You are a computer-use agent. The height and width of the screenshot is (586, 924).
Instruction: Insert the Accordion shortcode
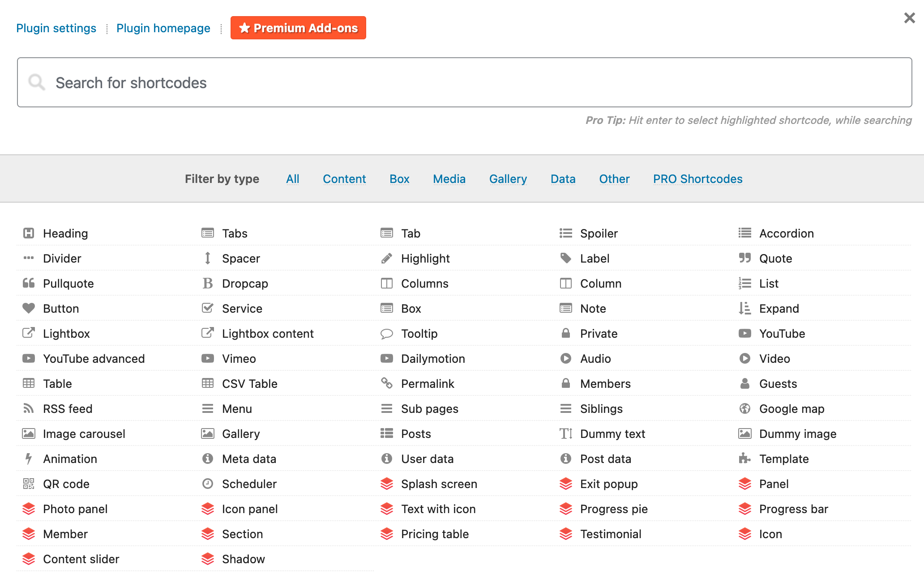pos(786,233)
